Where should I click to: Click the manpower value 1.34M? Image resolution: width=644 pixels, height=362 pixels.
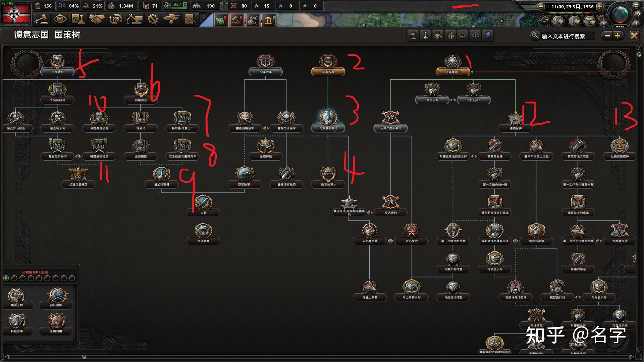126,6
